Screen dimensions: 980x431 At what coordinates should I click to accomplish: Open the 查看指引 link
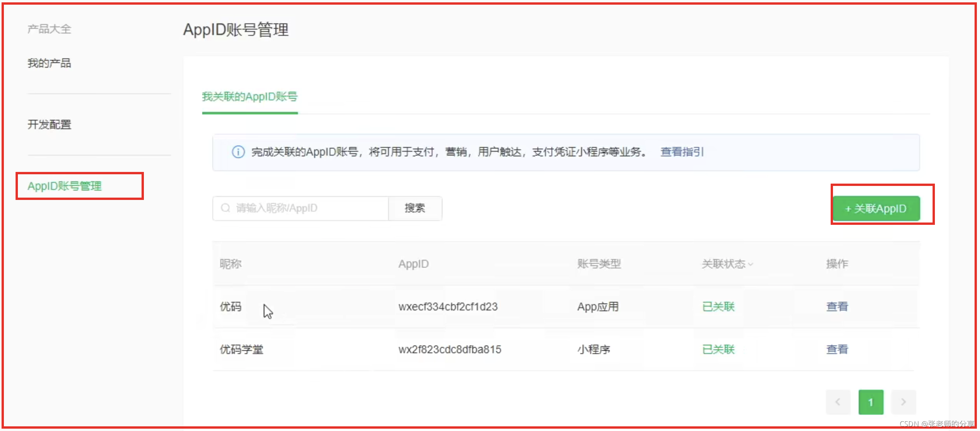point(682,152)
